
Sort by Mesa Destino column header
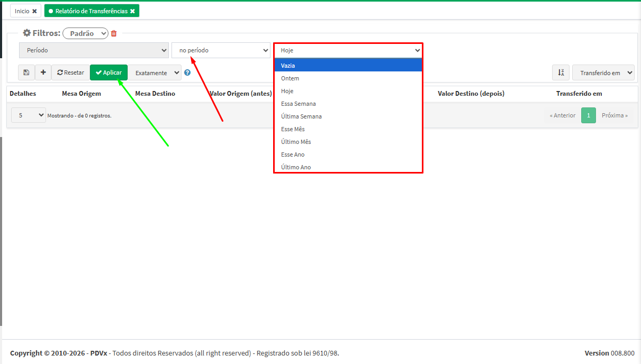click(x=155, y=94)
